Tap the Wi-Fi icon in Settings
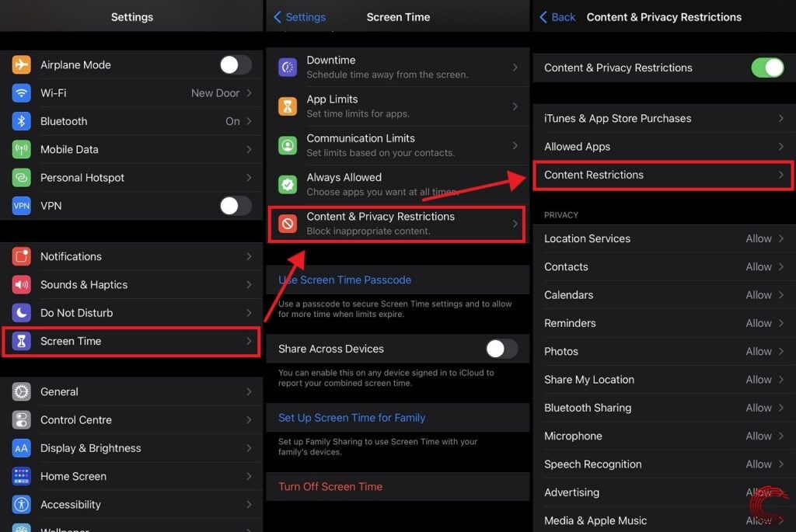796x532 pixels. 21,93
